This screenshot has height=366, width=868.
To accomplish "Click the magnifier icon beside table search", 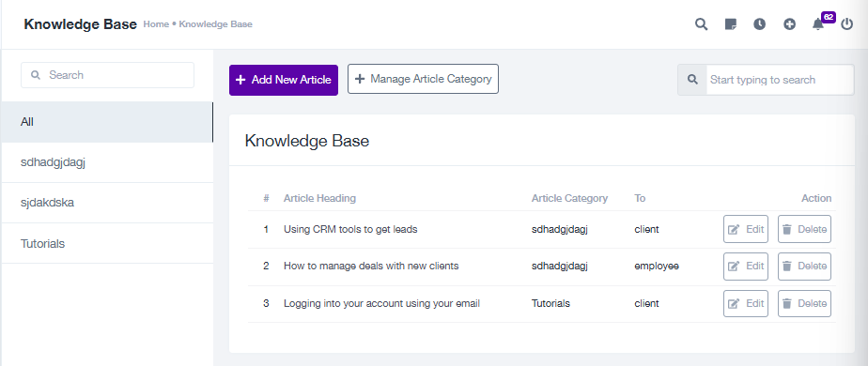I will coord(692,80).
